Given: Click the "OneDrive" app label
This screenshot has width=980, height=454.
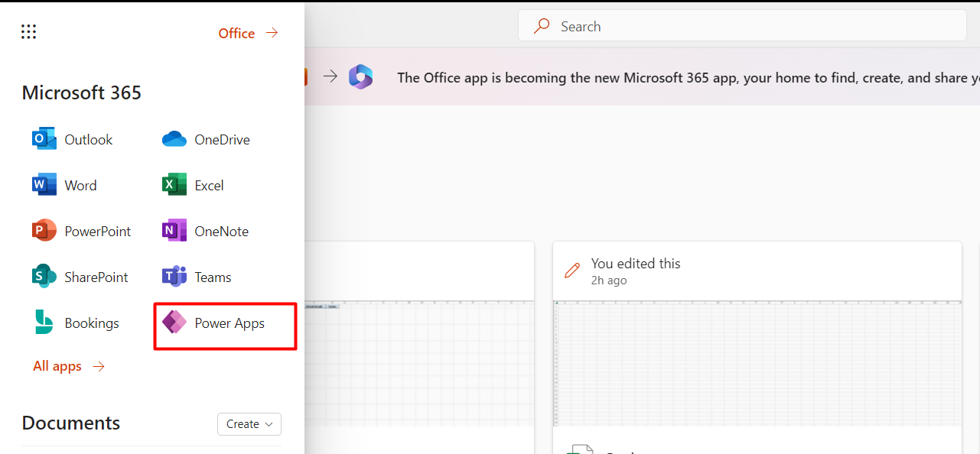Looking at the screenshot, I should [x=222, y=140].
